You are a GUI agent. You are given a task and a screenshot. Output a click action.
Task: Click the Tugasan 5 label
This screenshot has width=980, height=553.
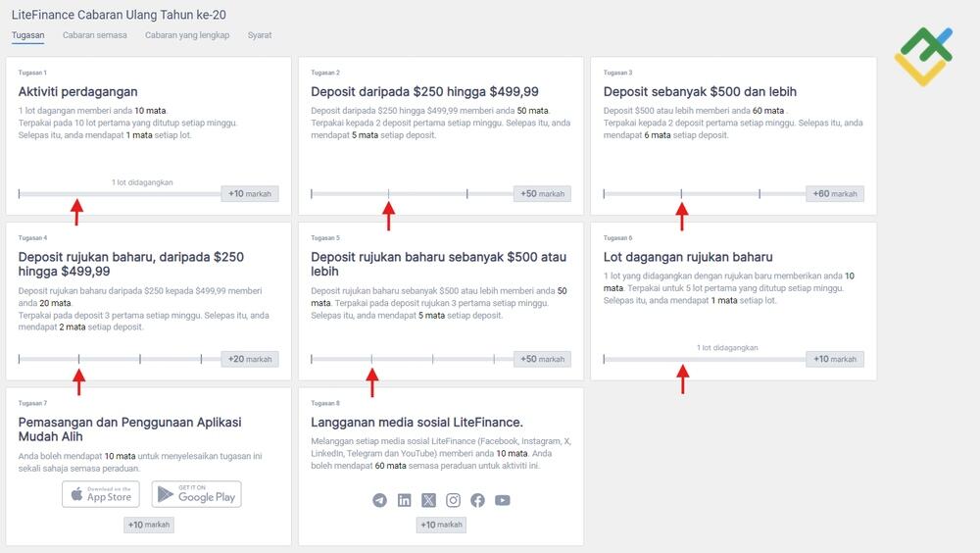coord(325,237)
